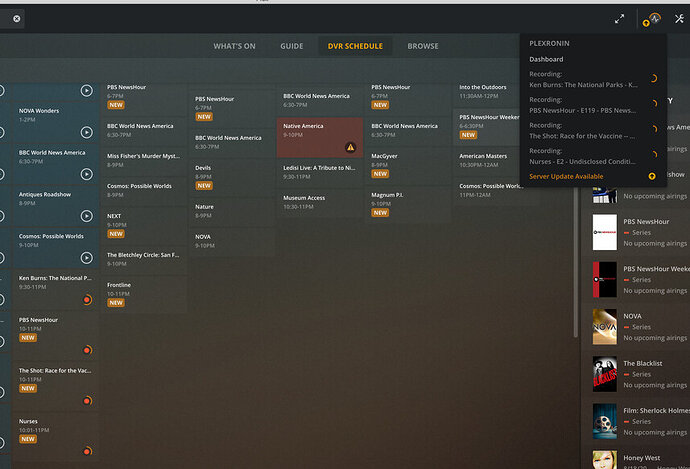The height and width of the screenshot is (469, 690).
Task: Click recording indicator on Ken Burns card
Action: coord(88,300)
